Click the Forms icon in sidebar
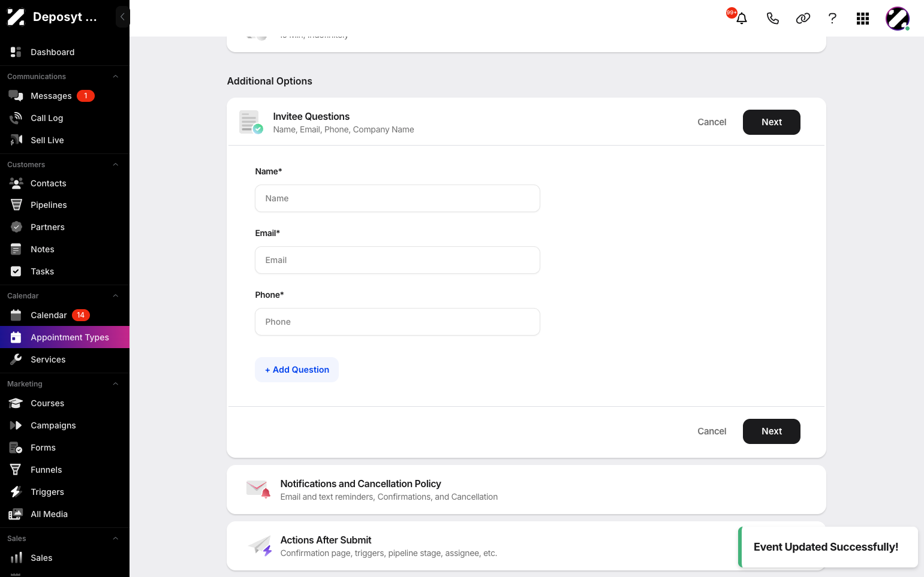Image resolution: width=924 pixels, height=577 pixels. coord(16,448)
